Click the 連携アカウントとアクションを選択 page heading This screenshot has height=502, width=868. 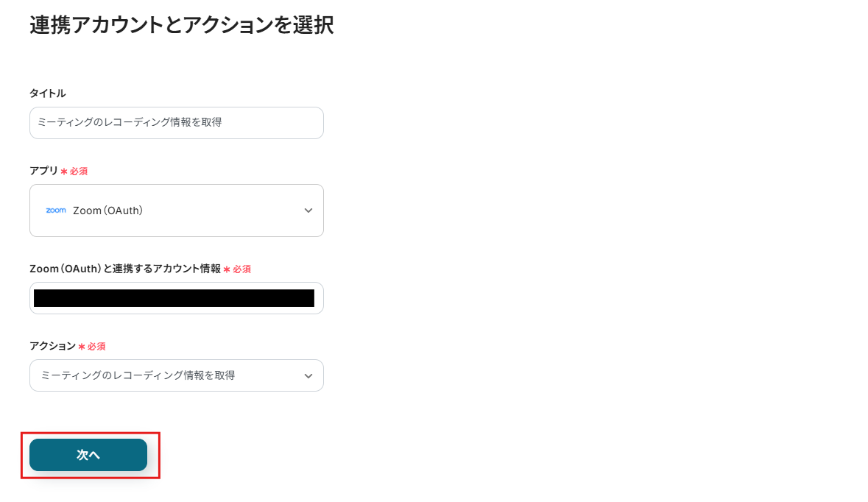pyautogui.click(x=181, y=25)
